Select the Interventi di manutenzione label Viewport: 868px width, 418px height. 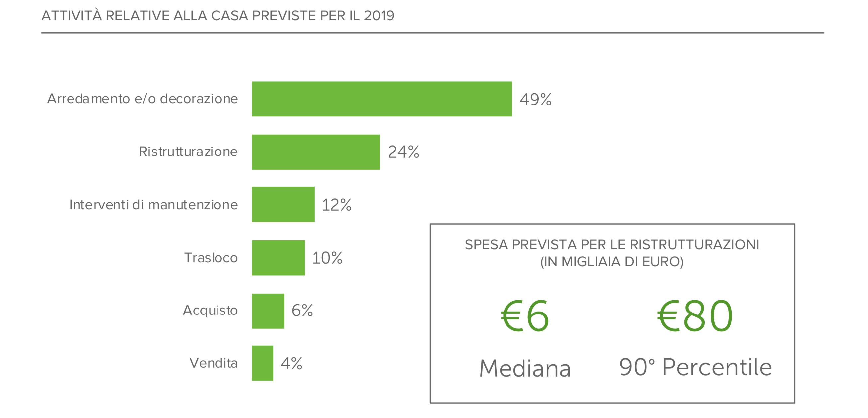click(x=153, y=205)
